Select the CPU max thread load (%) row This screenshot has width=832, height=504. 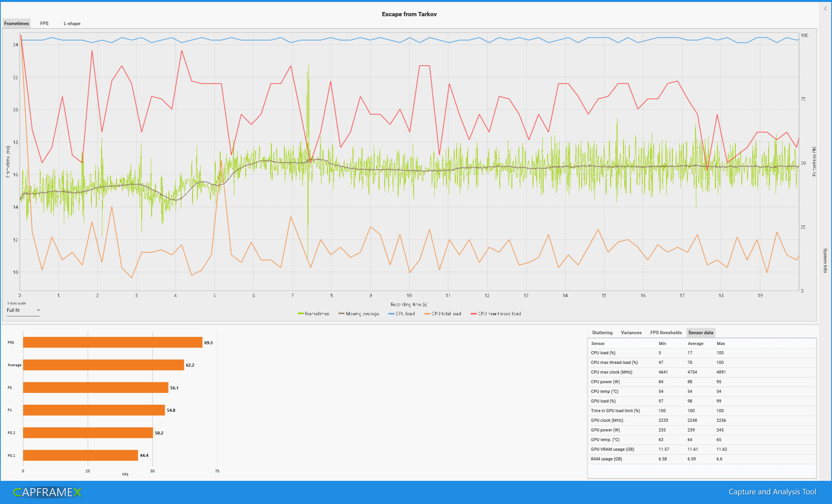[702, 362]
